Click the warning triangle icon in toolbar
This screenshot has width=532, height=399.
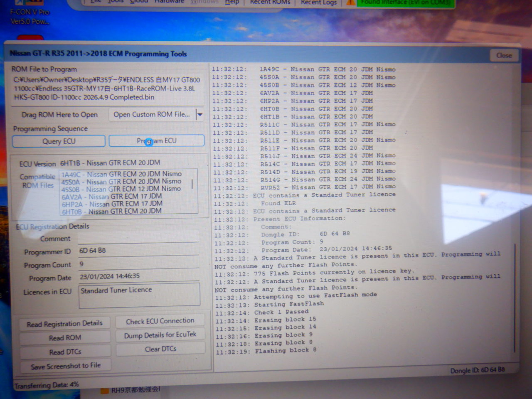pos(351,2)
